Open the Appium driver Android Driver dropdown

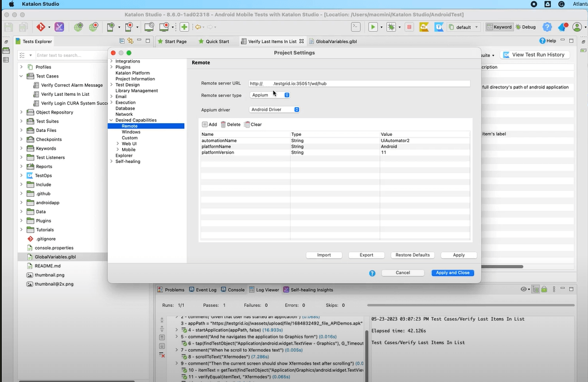pyautogui.click(x=275, y=110)
